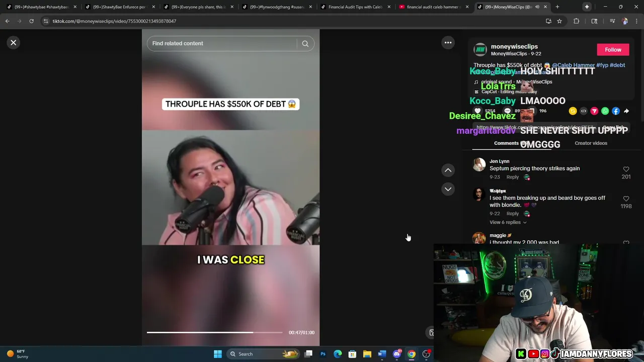The width and height of the screenshot is (644, 362).
Task: Open the video more options menu
Action: point(448,43)
